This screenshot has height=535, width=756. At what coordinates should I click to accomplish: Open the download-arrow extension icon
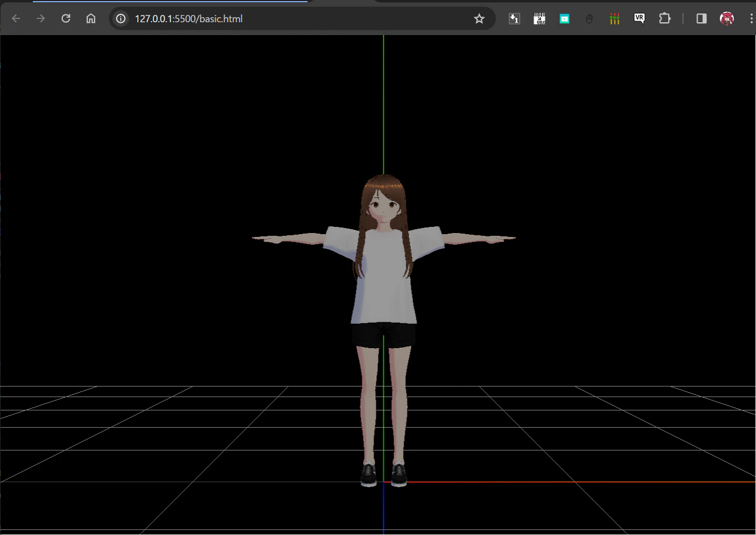(x=514, y=19)
